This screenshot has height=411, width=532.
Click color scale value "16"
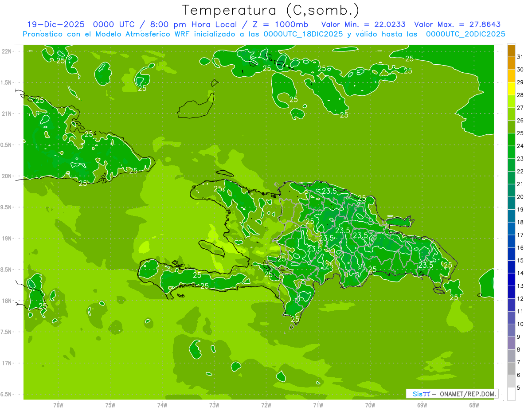pos(520,248)
